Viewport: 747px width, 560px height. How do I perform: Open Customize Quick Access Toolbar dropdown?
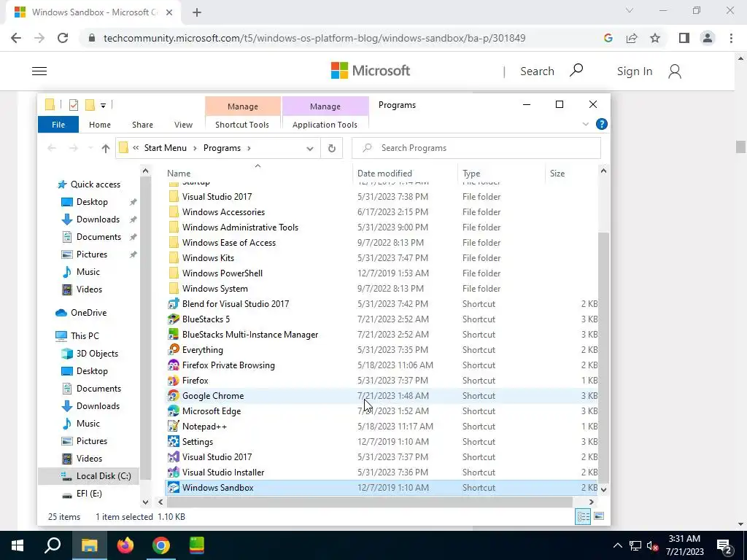pyautogui.click(x=103, y=105)
